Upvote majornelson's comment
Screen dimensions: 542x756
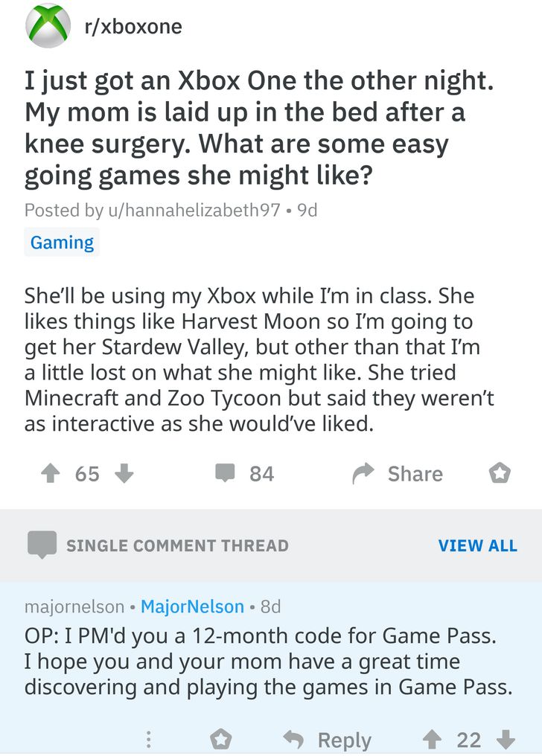(432, 740)
